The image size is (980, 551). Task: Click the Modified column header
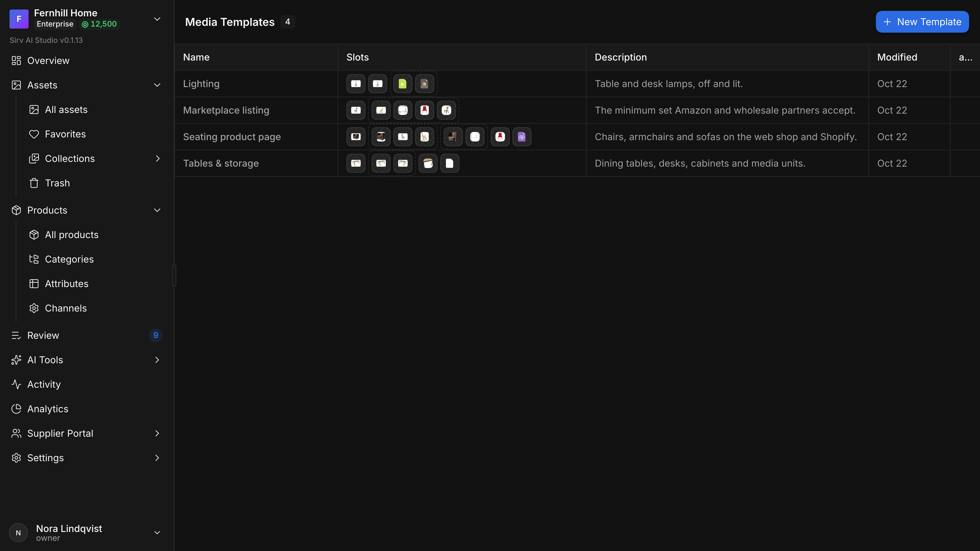[x=909, y=57]
